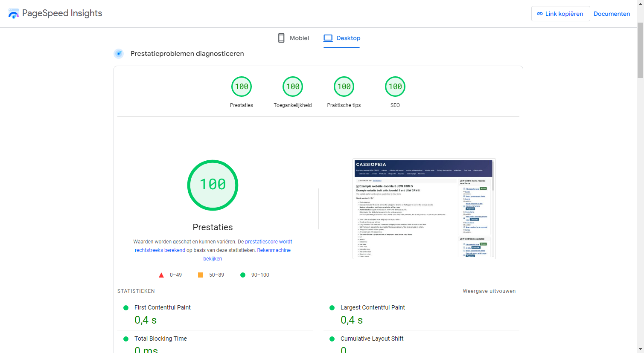Select the Praktische tips 100 score gauge
Viewport: 644px width, 353px height.
(344, 87)
